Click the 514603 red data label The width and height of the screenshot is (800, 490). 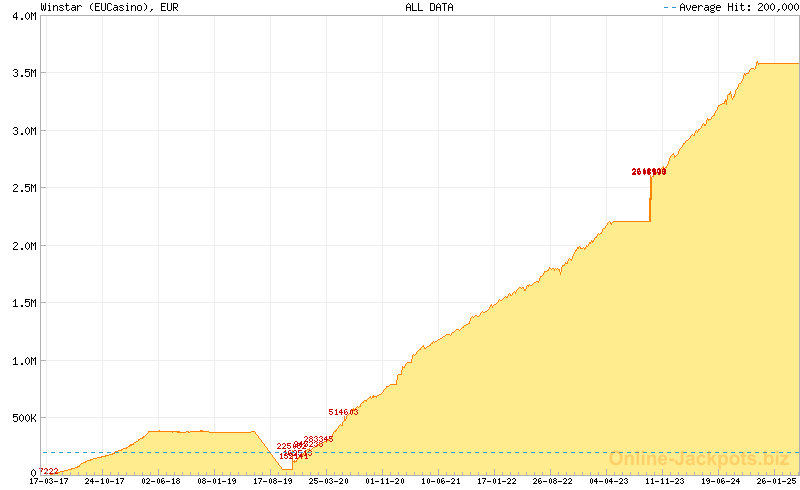click(x=343, y=412)
